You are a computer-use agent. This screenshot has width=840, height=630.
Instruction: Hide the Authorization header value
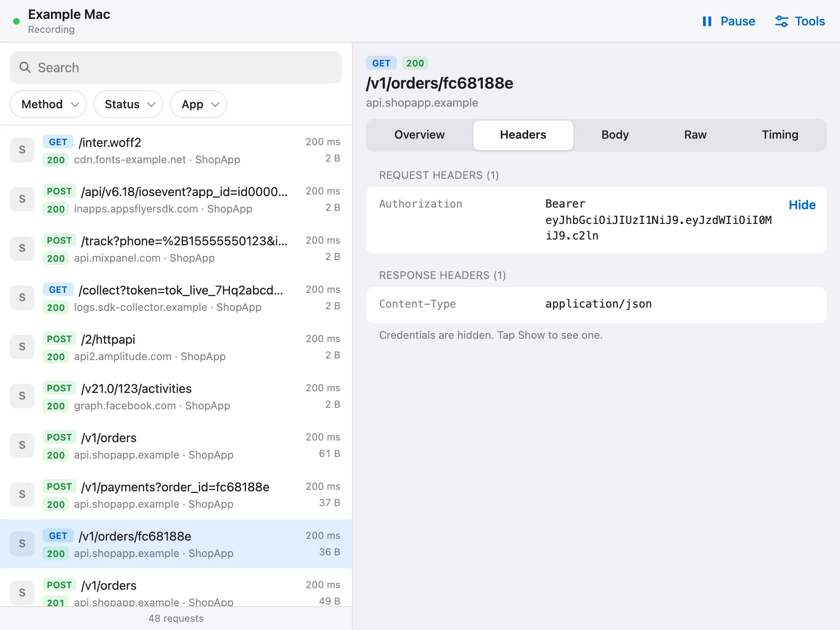802,205
